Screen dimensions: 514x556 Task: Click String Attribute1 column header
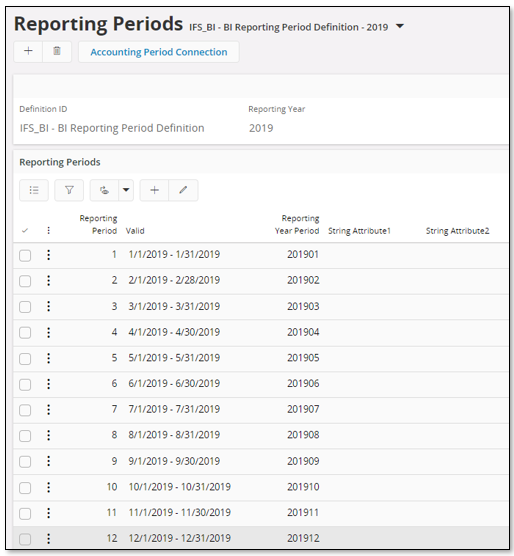359,231
